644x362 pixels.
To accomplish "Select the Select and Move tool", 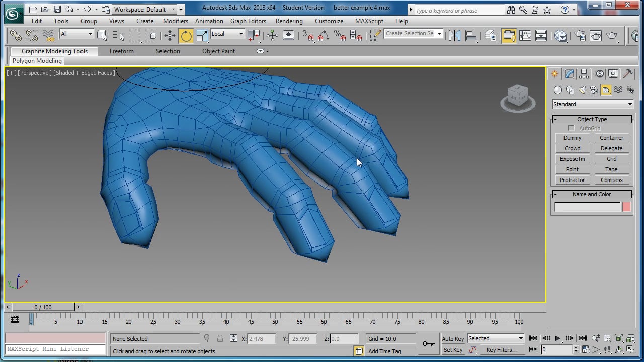I will (170, 35).
